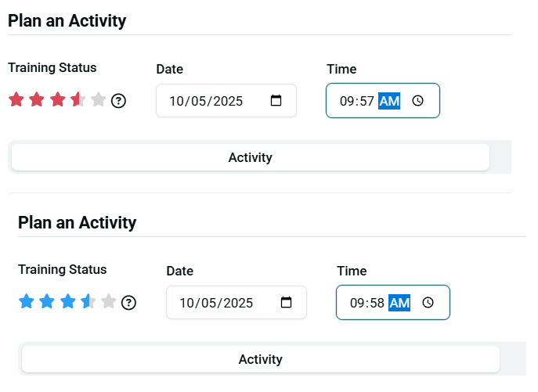Open the help icon beside blue stars
This screenshot has height=392, width=538.
click(x=128, y=302)
